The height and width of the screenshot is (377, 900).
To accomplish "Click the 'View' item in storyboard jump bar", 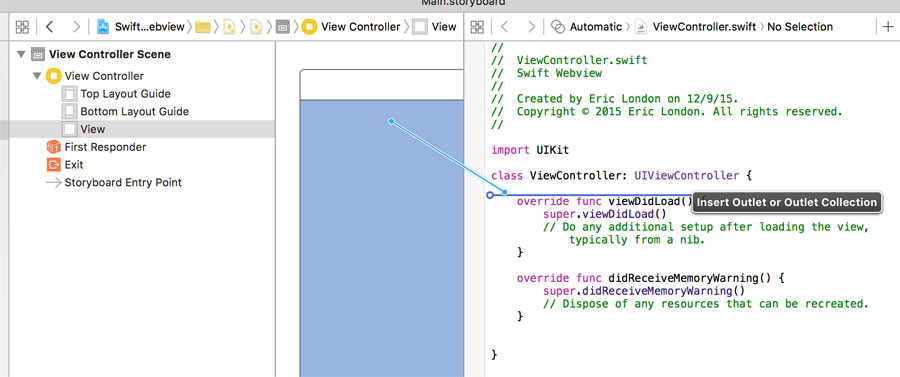I will click(x=435, y=26).
